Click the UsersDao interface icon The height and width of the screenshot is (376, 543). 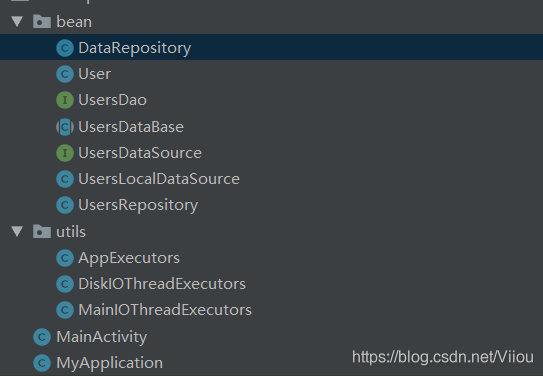point(65,100)
